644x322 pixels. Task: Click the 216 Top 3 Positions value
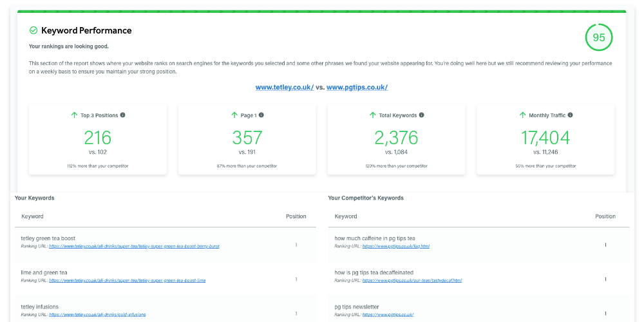98,138
